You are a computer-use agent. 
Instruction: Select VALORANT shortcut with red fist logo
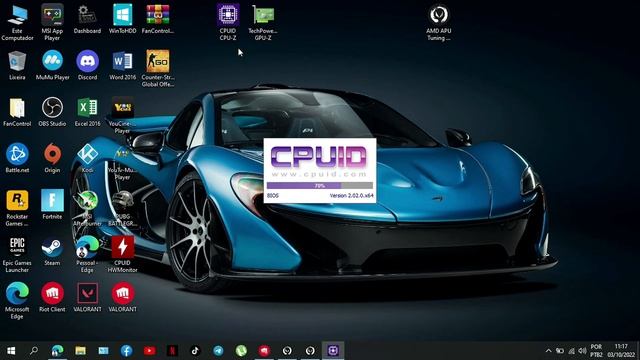[122, 298]
